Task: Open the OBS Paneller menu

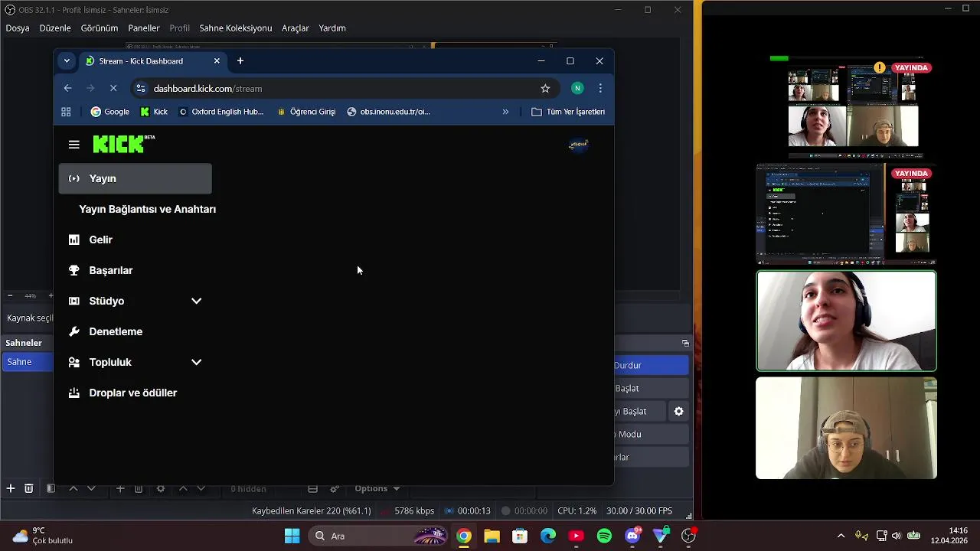Action: click(x=144, y=28)
